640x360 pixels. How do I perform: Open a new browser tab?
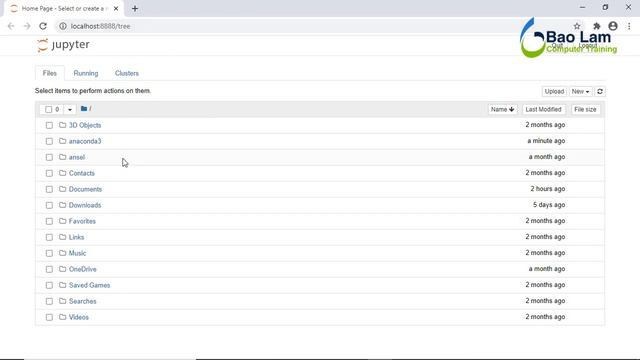[x=135, y=9]
